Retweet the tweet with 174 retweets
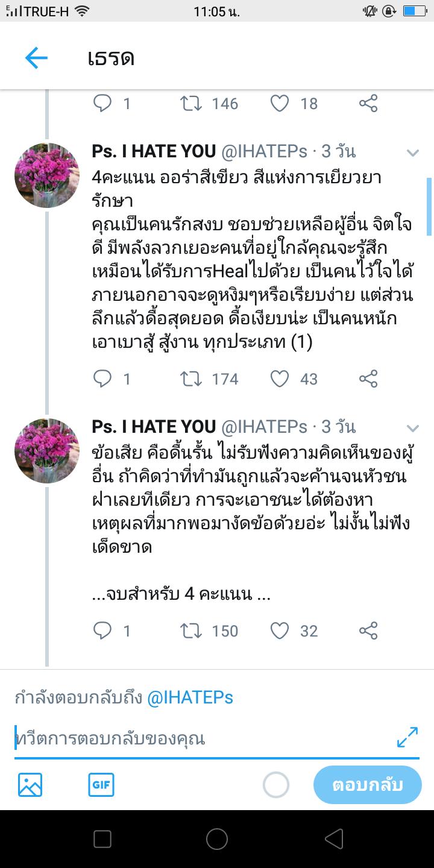This screenshot has height=868, width=434. (x=191, y=379)
